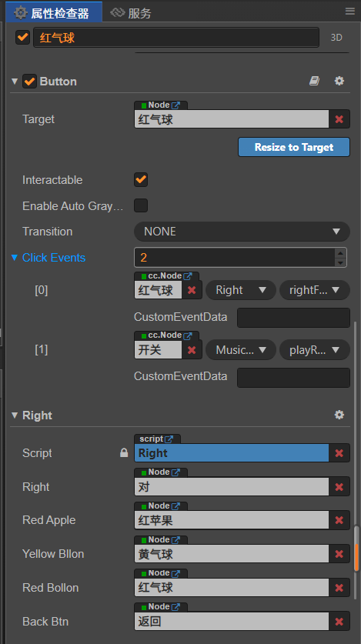
Task: Disable the Button component checkbox
Action: click(x=29, y=82)
